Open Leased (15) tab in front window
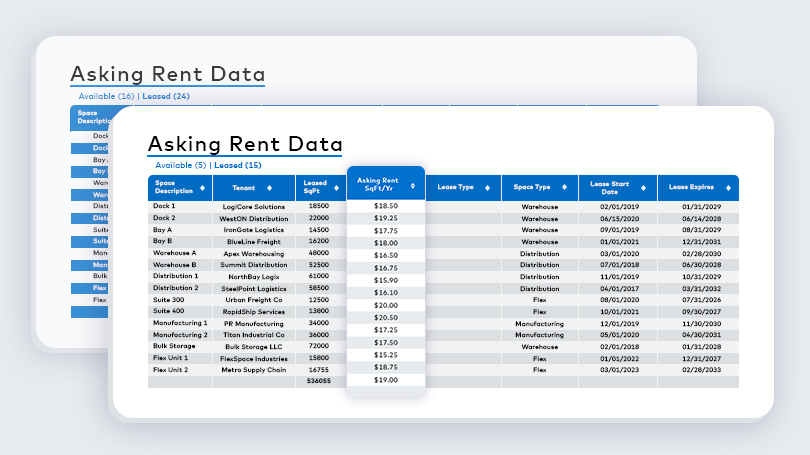This screenshot has height=455, width=810. click(238, 165)
